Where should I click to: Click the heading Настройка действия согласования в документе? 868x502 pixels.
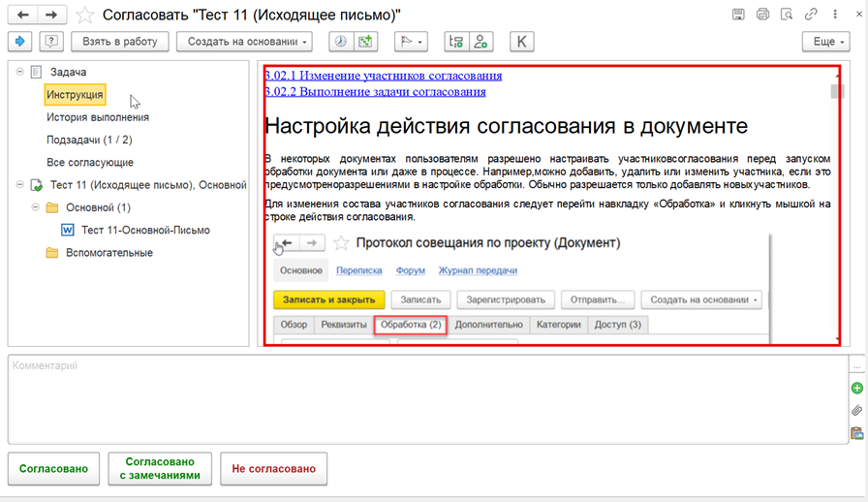pyautogui.click(x=506, y=126)
